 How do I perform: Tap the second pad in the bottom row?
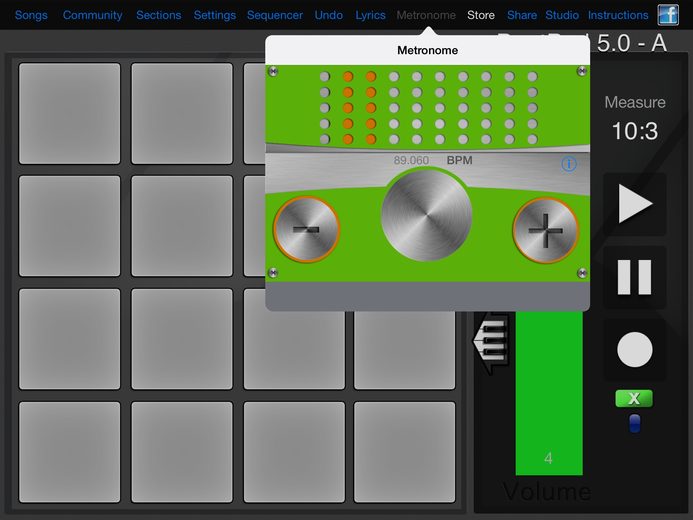tap(182, 452)
